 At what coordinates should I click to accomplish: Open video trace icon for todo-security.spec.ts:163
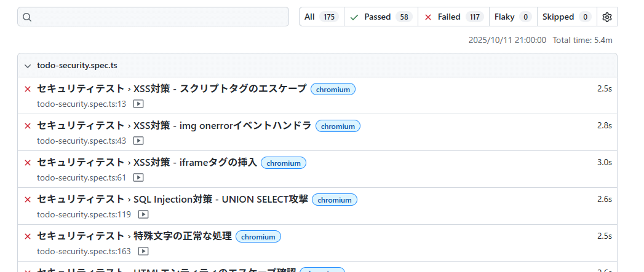coord(143,252)
